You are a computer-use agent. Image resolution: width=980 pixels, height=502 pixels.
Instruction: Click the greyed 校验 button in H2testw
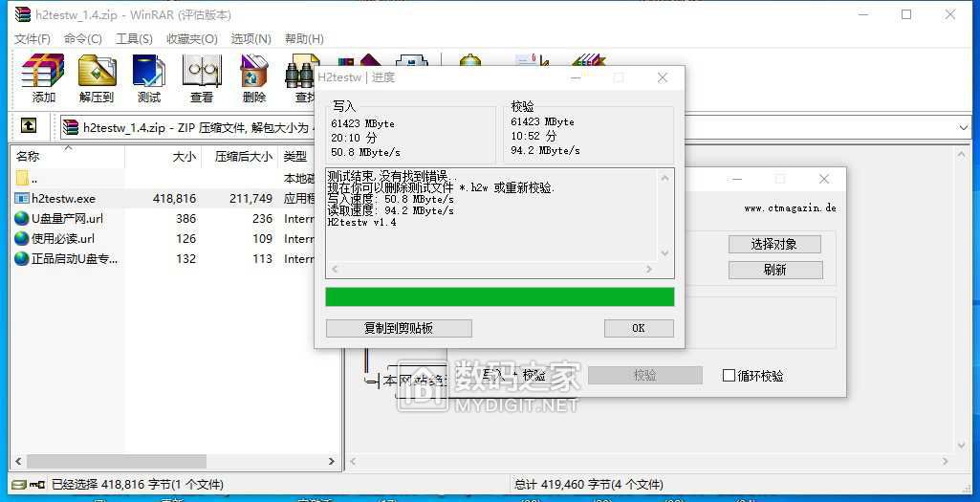[645, 375]
